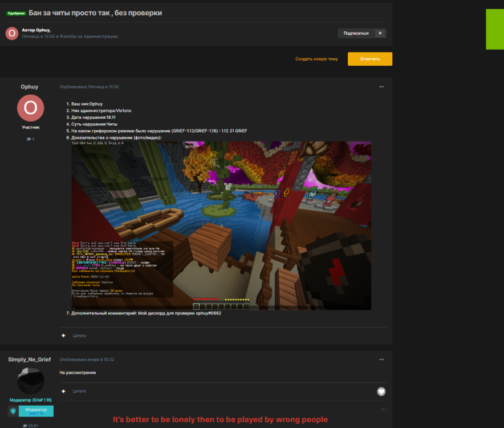Click the plus multiquote icon under Simply_Ne_Grief's reply
504x428 pixels.
tap(63, 391)
